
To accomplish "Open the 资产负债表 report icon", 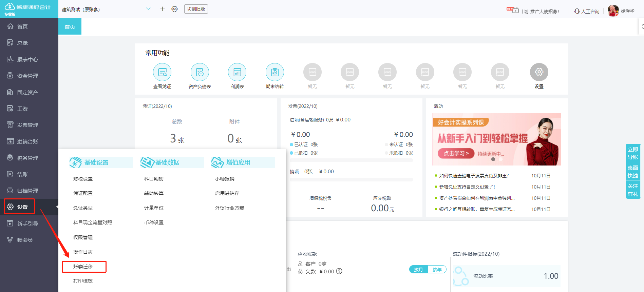I will [200, 72].
